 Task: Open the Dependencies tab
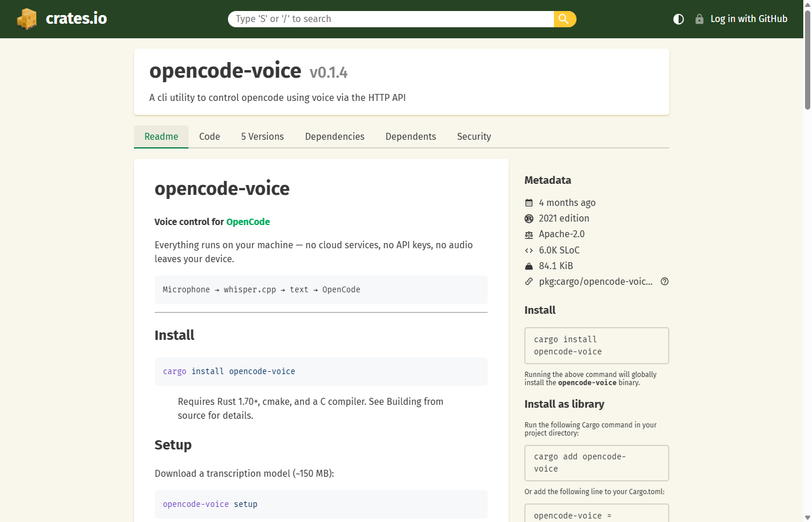point(335,137)
